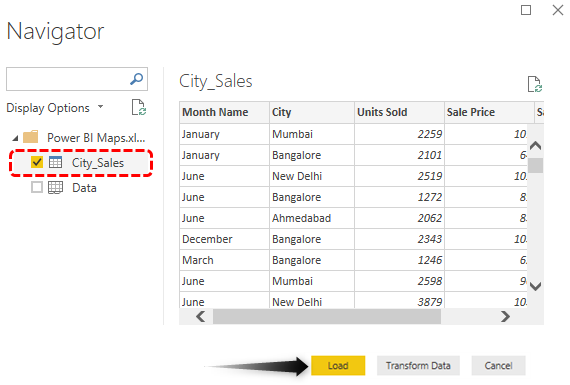Click the Sale Price column header
The image size is (570, 385).
[x=489, y=112]
